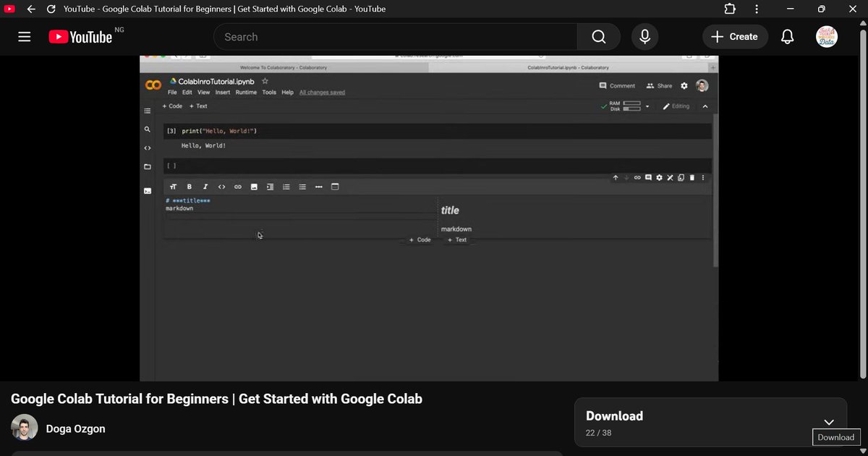Viewport: 868px width, 456px height.
Task: Click All changes saved link
Action: (x=322, y=93)
